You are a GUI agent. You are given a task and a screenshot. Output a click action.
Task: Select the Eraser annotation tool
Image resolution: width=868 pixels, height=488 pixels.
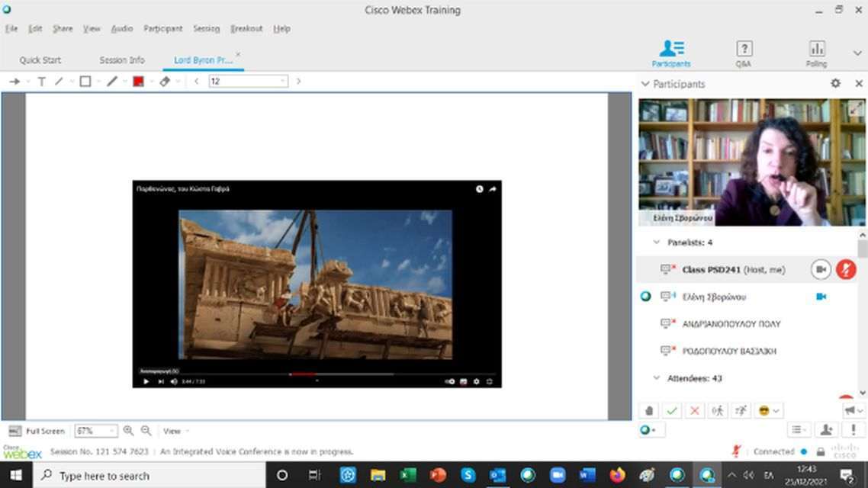[x=165, y=82]
